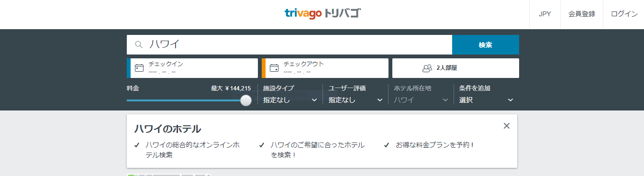The width and height of the screenshot is (644, 176).
Task: Click checkmark beside ハワイの総合的なオンラインホテル検索
Action: 137,145
